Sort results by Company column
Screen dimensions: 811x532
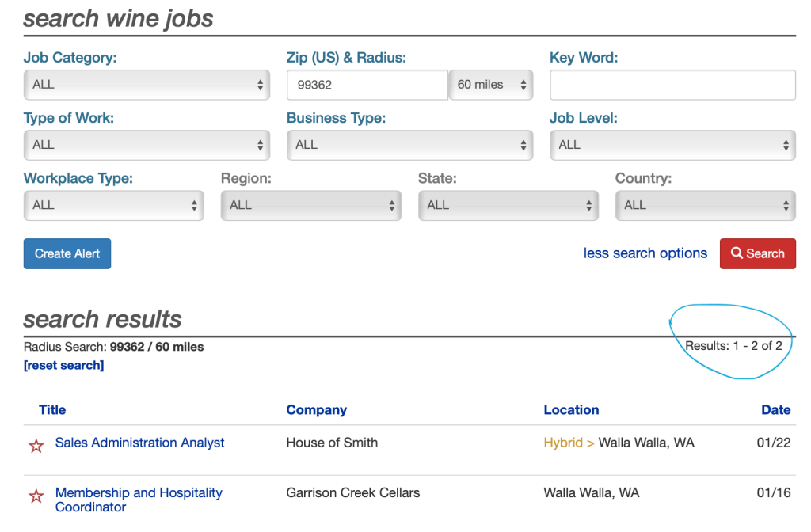coord(316,409)
